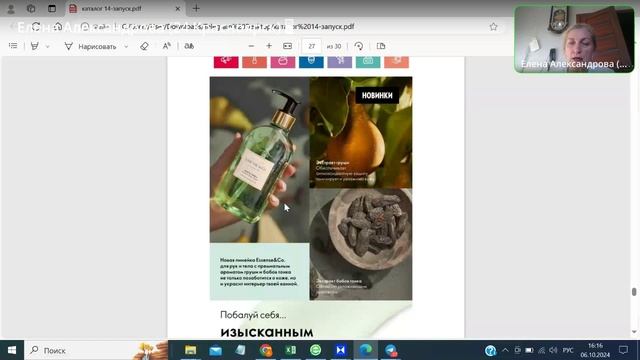The height and width of the screenshot is (360, 640).
Task: Select the eraser tool
Action: tap(144, 46)
